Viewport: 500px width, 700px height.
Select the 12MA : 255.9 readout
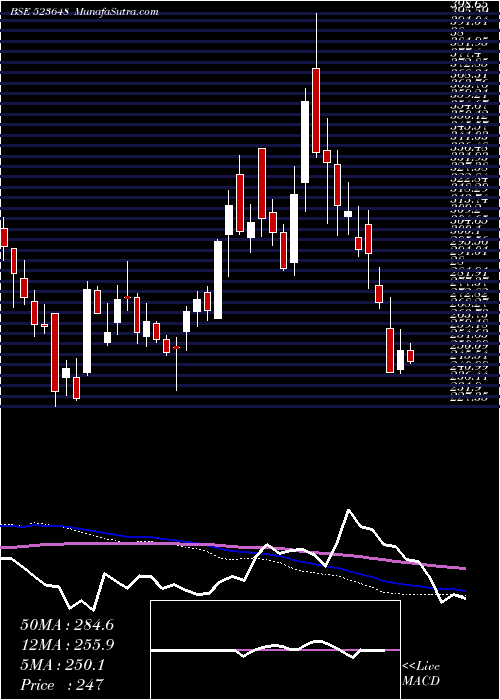(67, 645)
